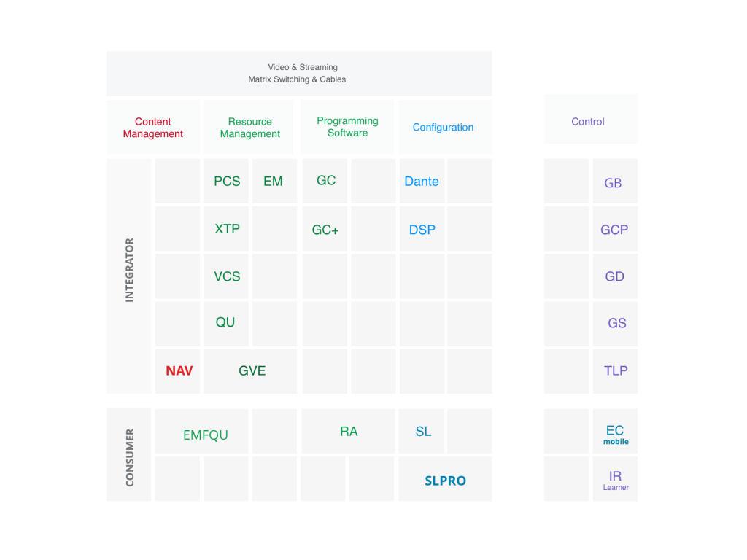Open the EC mobile tile
The image size is (747, 560).
(615, 434)
